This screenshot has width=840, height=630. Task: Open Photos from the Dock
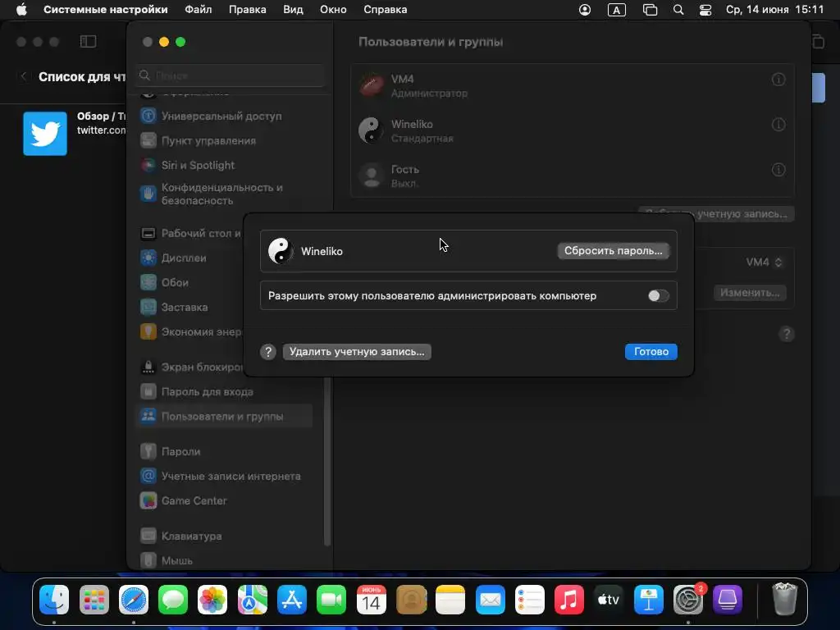pyautogui.click(x=212, y=600)
